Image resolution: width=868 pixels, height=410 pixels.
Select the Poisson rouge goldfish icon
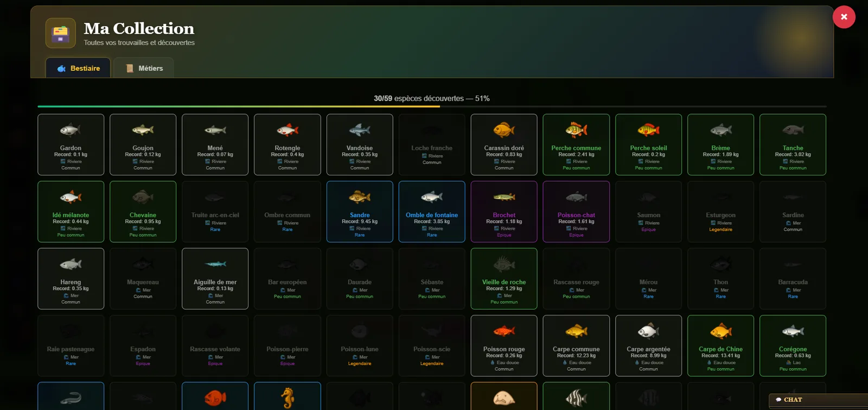(x=504, y=331)
